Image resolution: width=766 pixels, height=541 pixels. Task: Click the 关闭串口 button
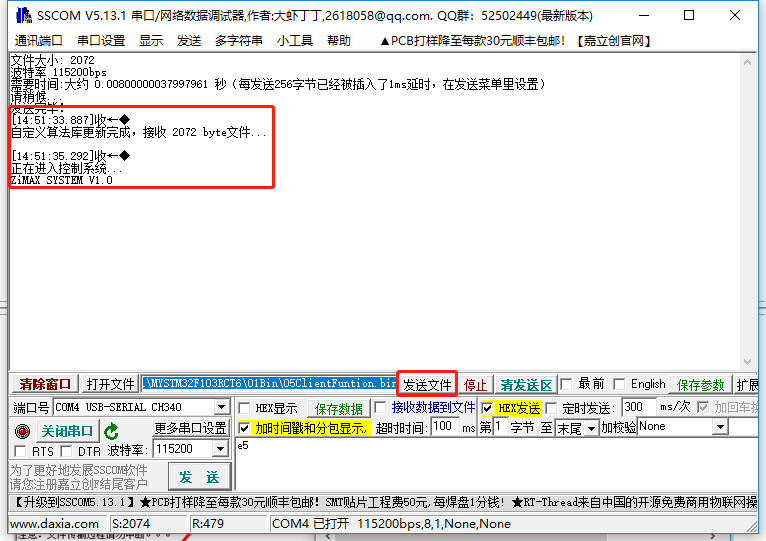coord(67,431)
